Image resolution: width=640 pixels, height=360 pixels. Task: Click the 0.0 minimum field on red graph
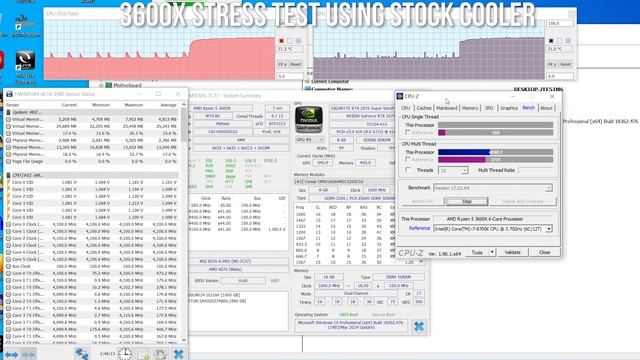click(290, 76)
